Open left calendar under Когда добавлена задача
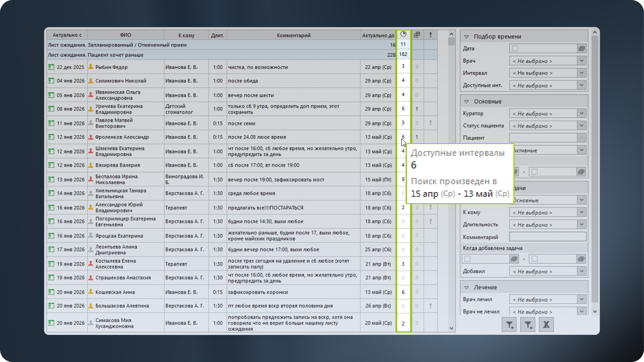The image size is (644, 362). pos(514,259)
